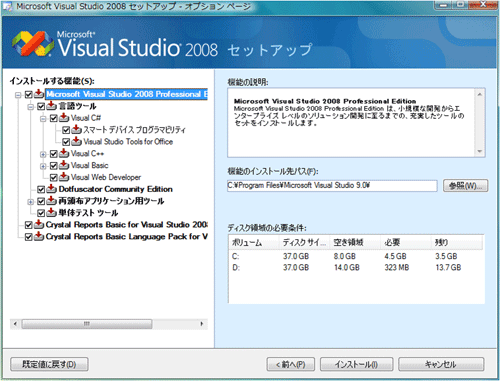Click the description box scroll down arrow
Screen dimensions: 500x381
pyautogui.click(x=479, y=151)
